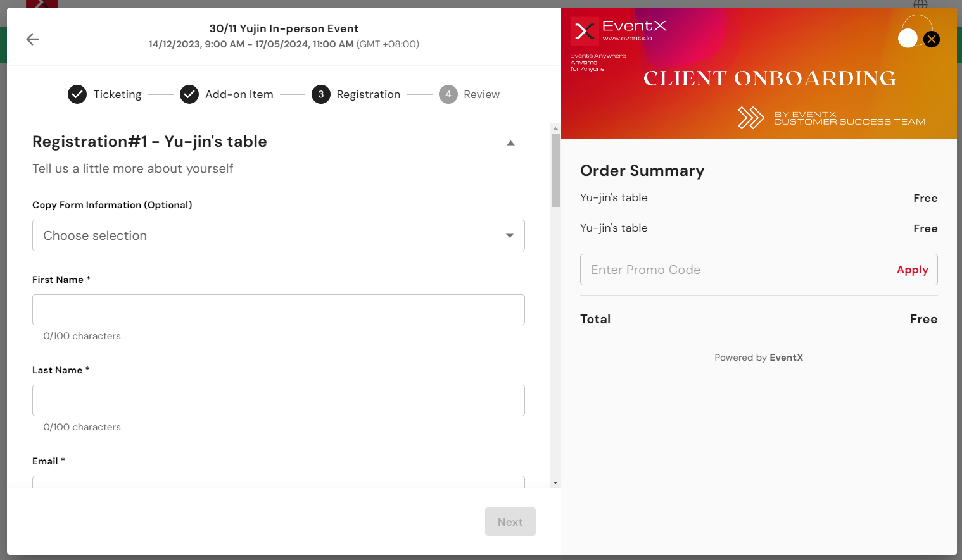Click the Ticketing step checkmark icon

tap(77, 94)
